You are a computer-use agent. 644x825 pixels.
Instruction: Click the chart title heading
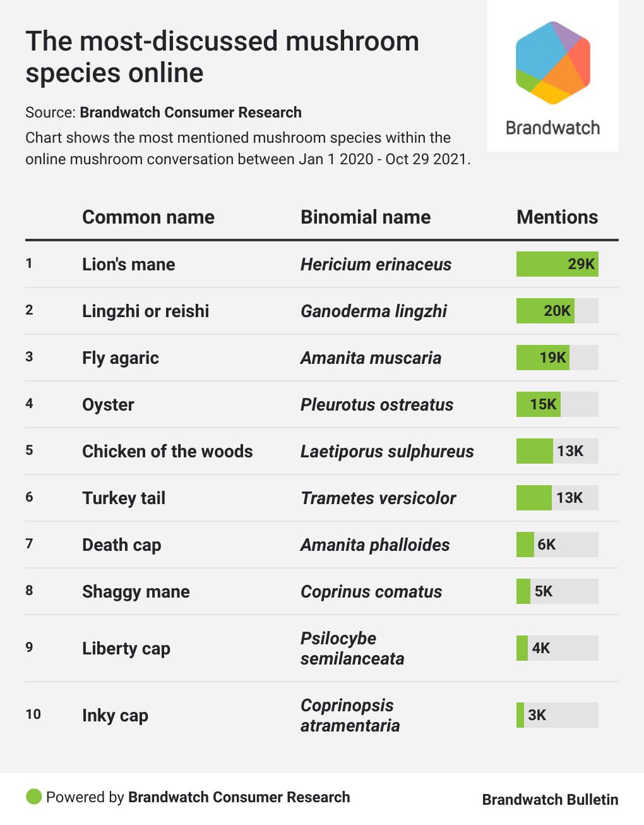coord(222,57)
